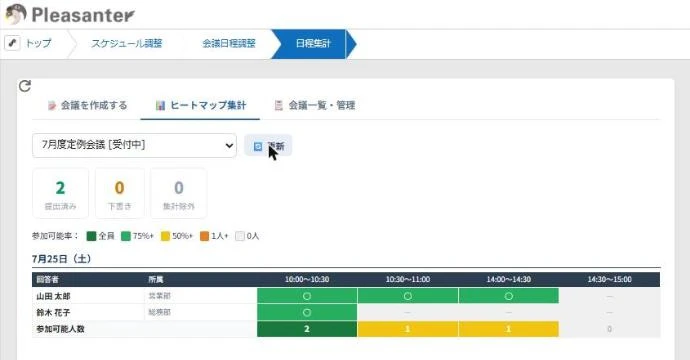Click the 更新 button
This screenshot has width=690, height=360.
[x=268, y=146]
